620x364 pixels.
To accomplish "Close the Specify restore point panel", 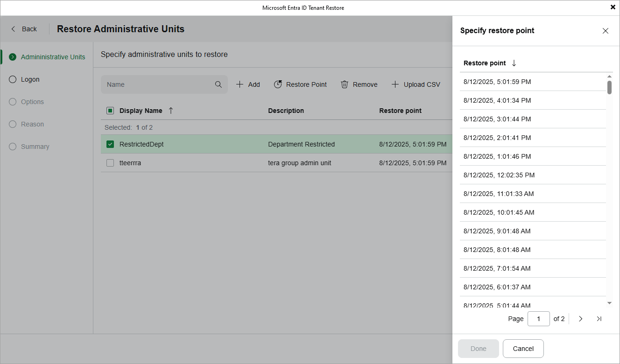I will point(606,31).
